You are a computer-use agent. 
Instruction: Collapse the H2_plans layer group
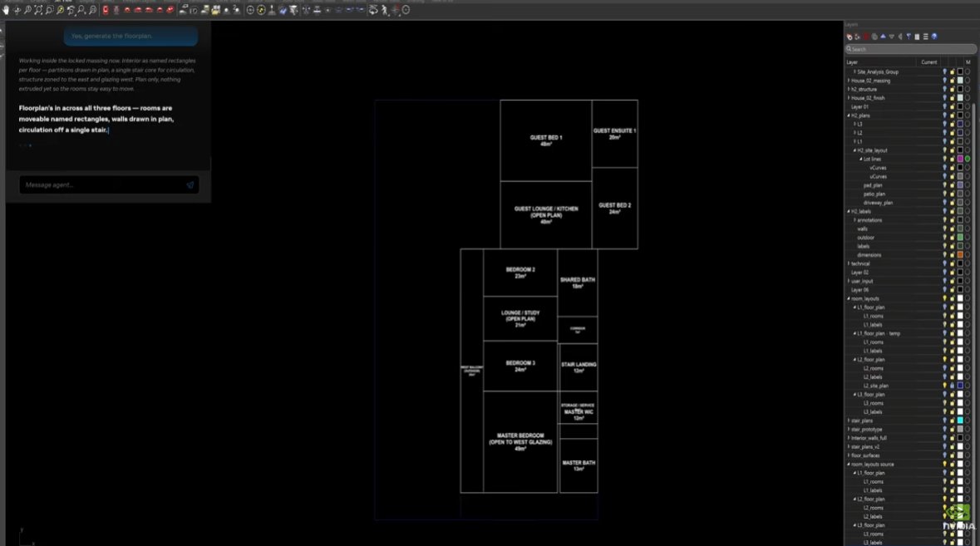click(x=848, y=116)
